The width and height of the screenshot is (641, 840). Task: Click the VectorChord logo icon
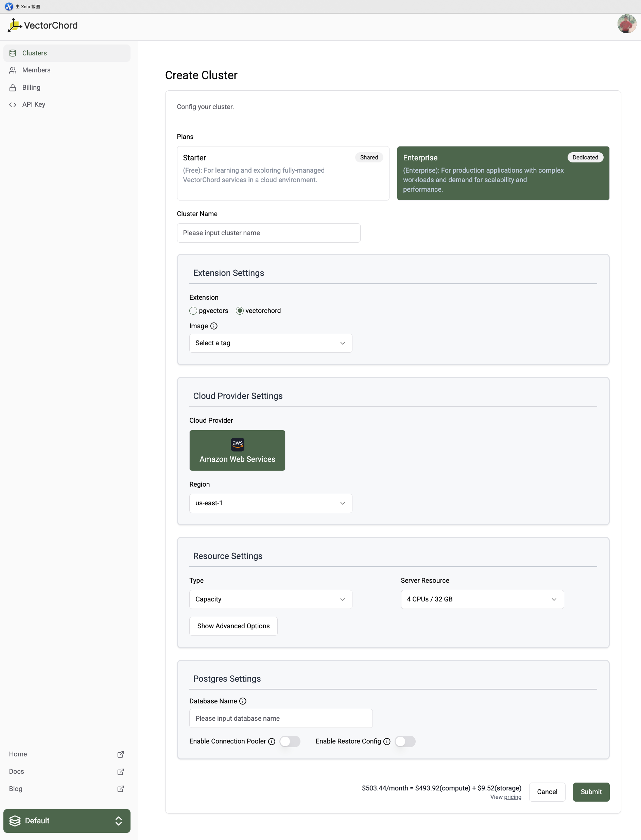pos(15,25)
